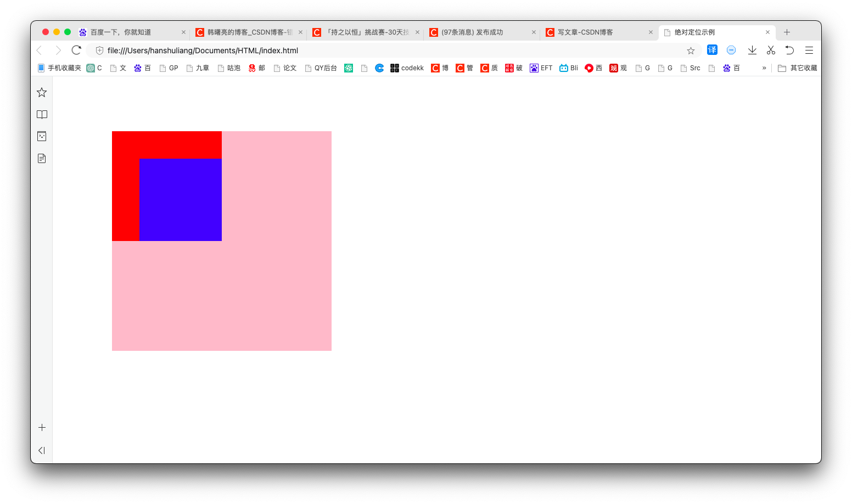Click the scissors screenshot tool icon
The height and width of the screenshot is (504, 852).
coord(771,50)
